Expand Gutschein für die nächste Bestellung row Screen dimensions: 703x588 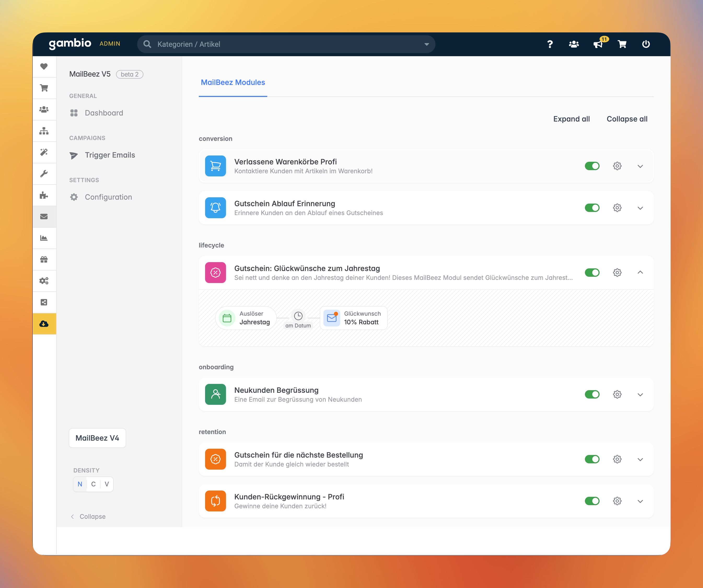(x=640, y=459)
